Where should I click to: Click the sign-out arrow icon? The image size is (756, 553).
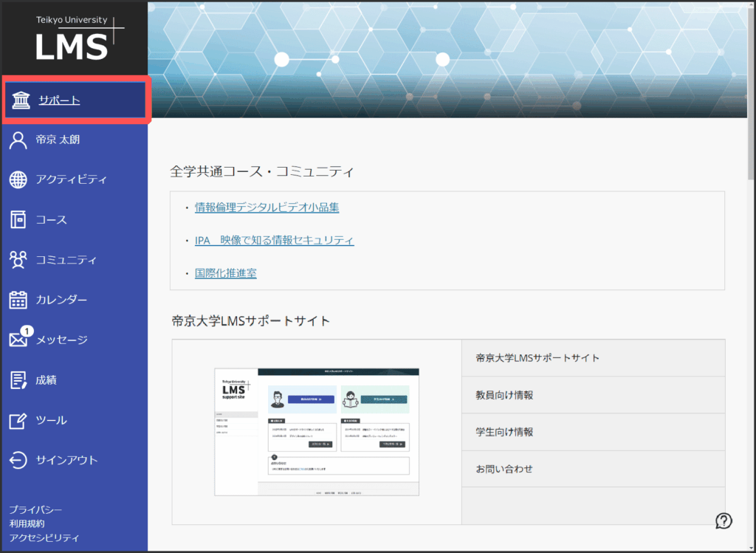point(18,461)
